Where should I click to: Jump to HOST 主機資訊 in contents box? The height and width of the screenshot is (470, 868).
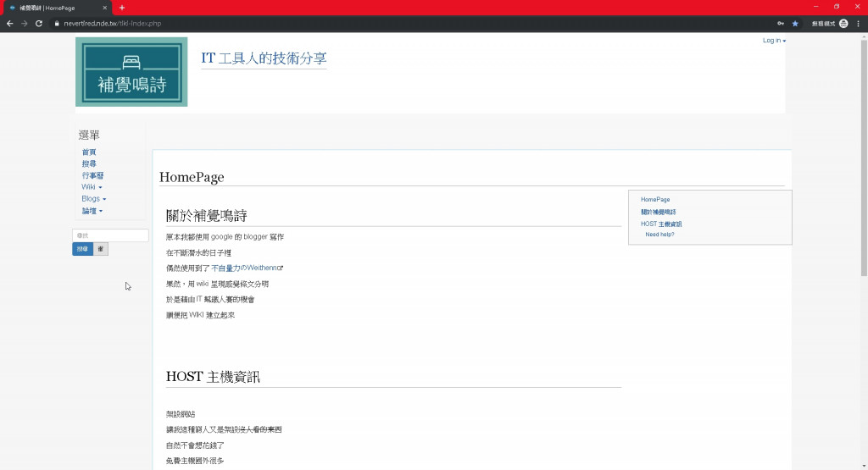click(x=661, y=224)
